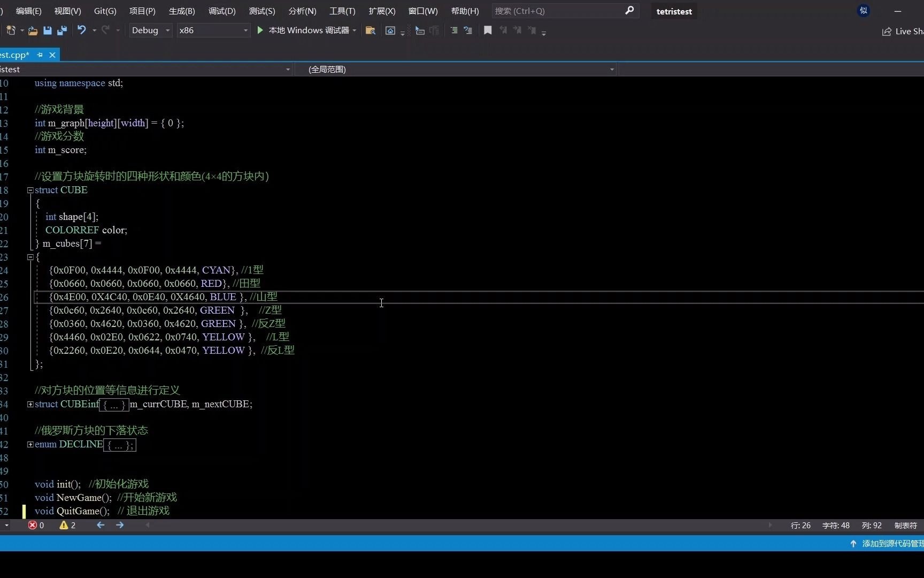Open the Debug configuration dropdown

[150, 31]
